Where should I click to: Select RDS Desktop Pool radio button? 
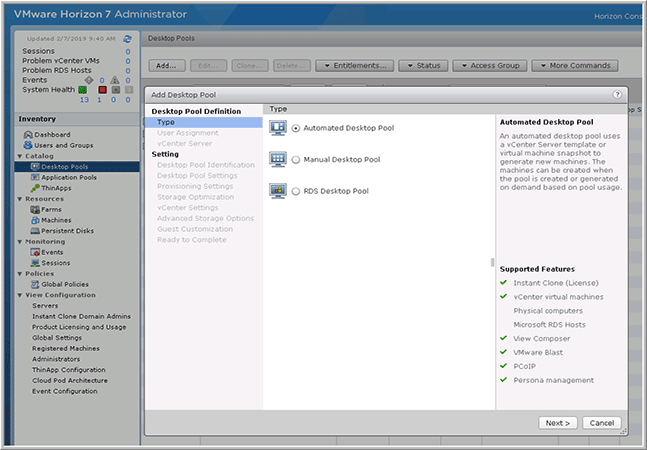click(x=295, y=191)
